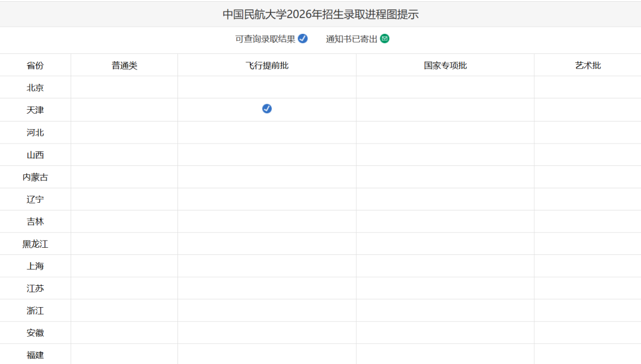
Task: Click the province name 河北
Action: [x=35, y=132]
